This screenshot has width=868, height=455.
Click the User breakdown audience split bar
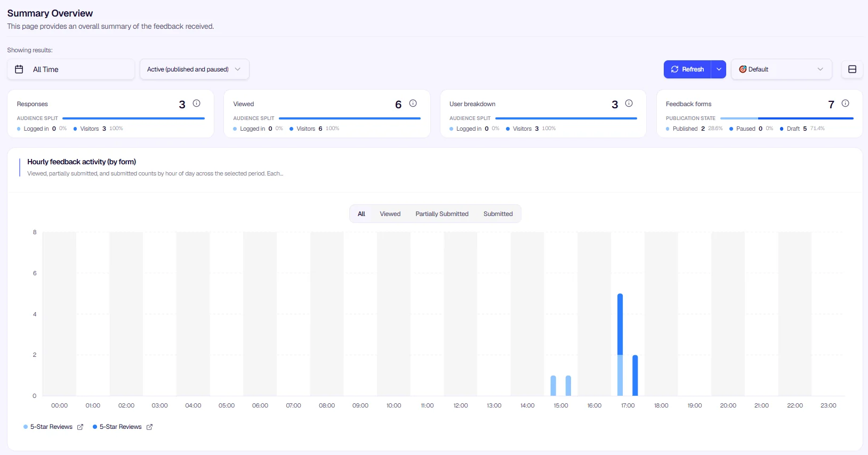coord(566,118)
